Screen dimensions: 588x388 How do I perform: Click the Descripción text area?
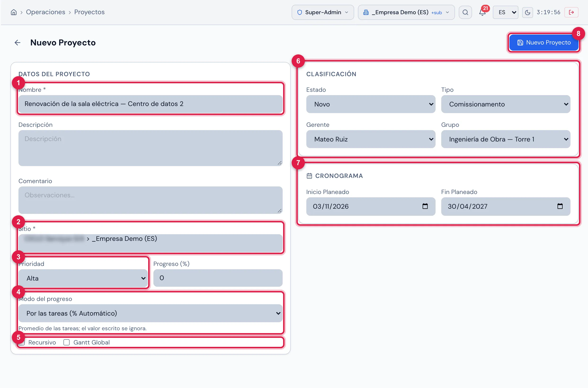pyautogui.click(x=151, y=148)
